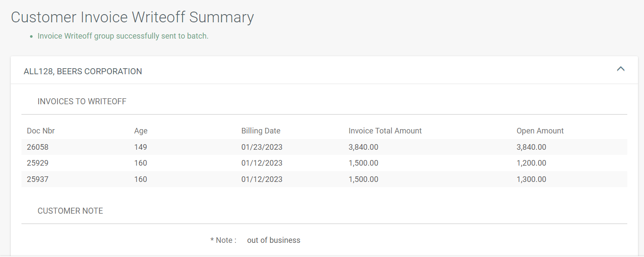
Task: Select document number 26058
Action: pyautogui.click(x=38, y=147)
